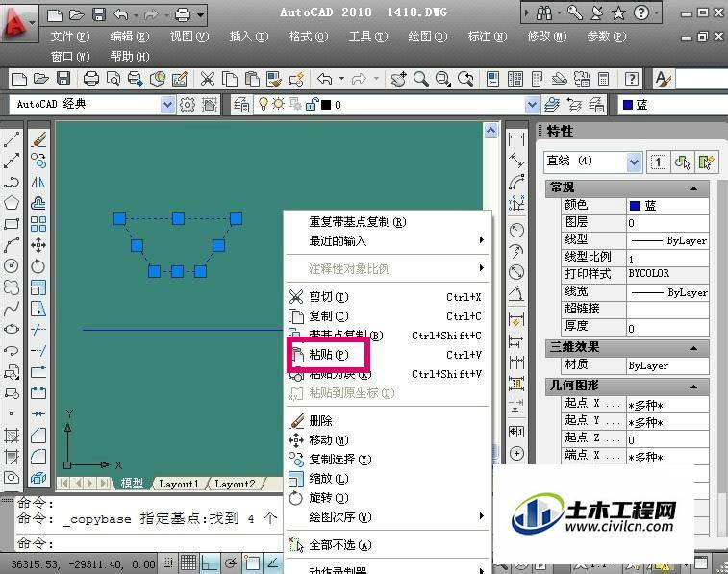Open the blue 蓝 color control dropdown

tap(672, 105)
